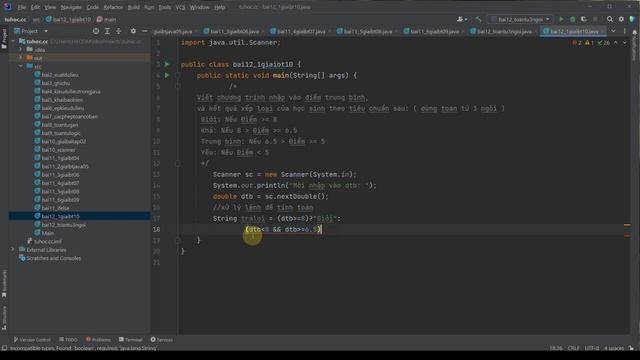Collapse the tuhoc.cc project root
Viewport: 640px width, 360px height.
click(x=13, y=41)
